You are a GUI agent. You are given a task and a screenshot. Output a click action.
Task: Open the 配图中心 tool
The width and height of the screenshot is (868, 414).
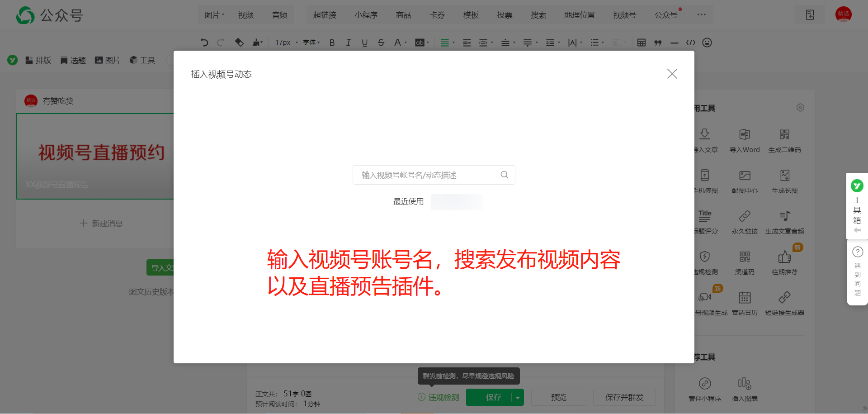coord(745,181)
